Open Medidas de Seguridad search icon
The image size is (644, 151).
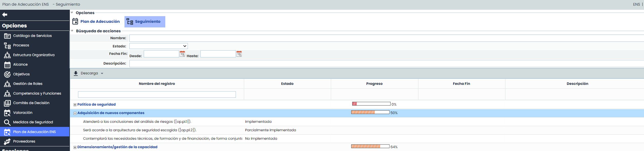[x=7, y=122]
